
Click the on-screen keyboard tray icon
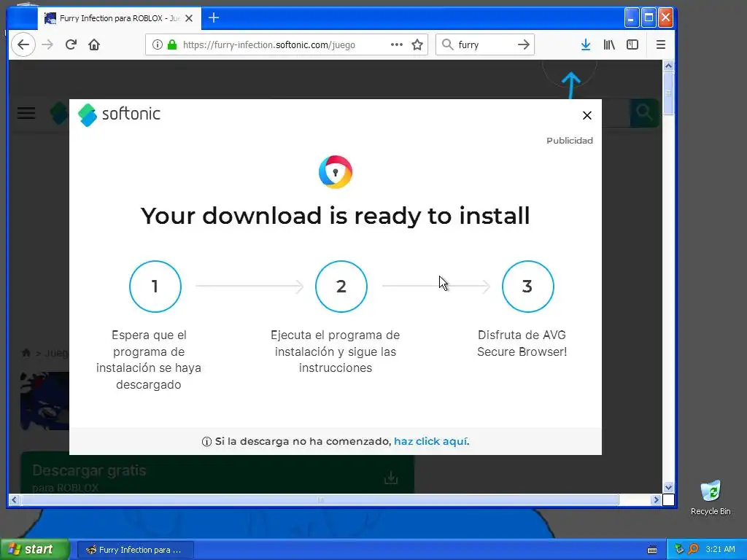point(652,550)
